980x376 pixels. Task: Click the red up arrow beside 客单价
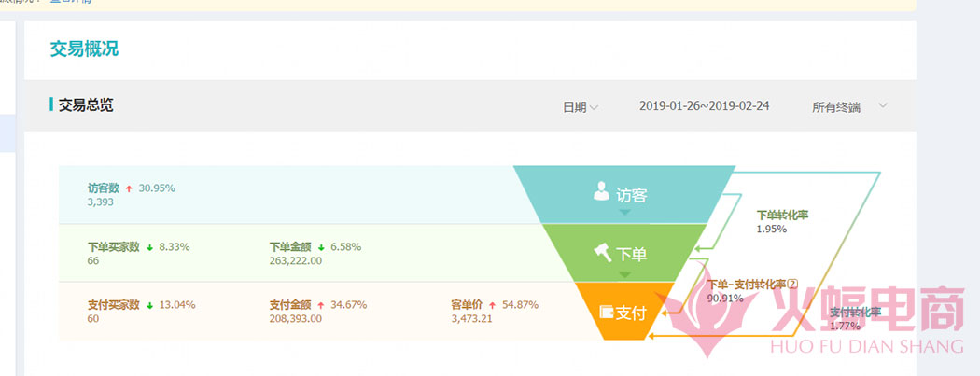pyautogui.click(x=492, y=305)
